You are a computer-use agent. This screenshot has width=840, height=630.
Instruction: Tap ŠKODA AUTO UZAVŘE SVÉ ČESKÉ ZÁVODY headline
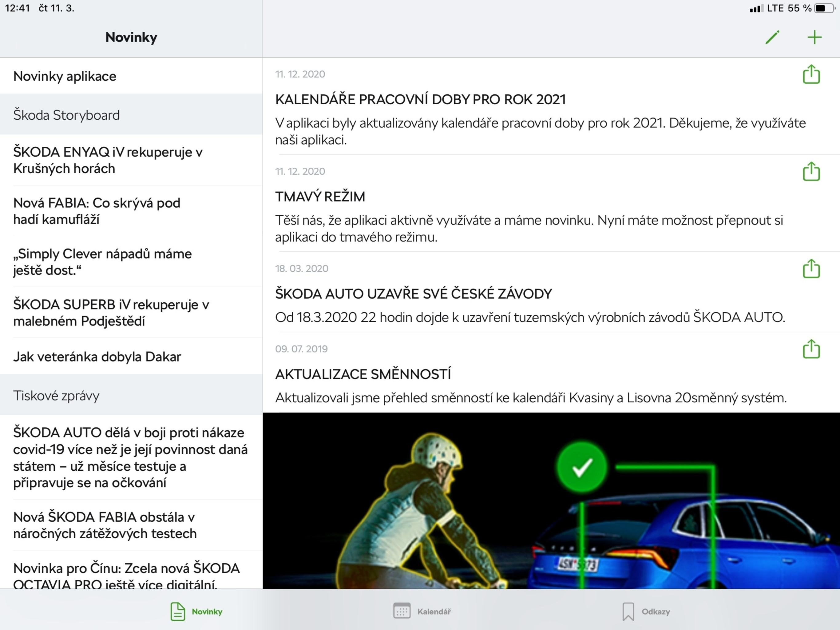[414, 294]
